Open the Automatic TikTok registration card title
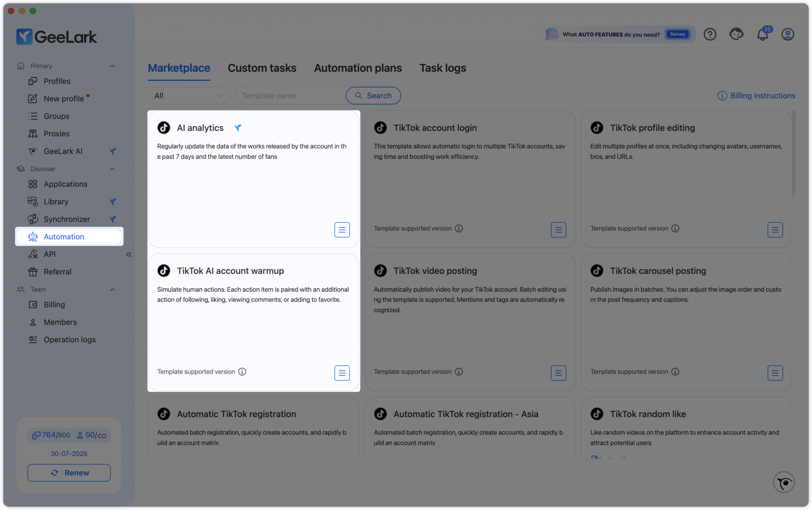Image resolution: width=812 pixels, height=510 pixels. click(x=236, y=414)
